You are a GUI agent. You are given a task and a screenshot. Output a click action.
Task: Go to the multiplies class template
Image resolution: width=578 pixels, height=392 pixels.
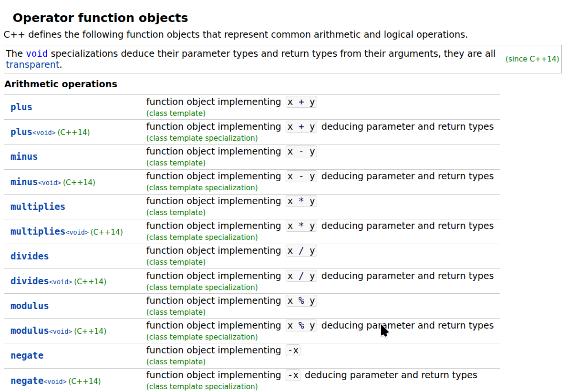pyautogui.click(x=38, y=207)
